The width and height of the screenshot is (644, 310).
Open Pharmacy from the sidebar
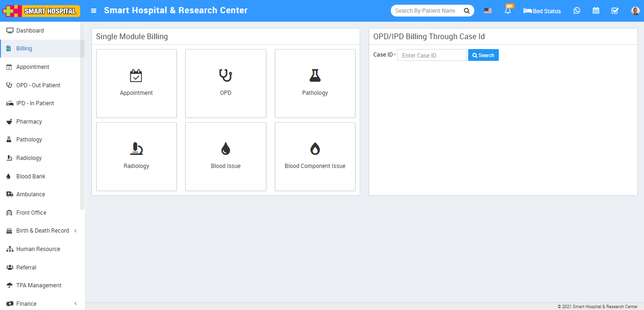[x=29, y=122]
